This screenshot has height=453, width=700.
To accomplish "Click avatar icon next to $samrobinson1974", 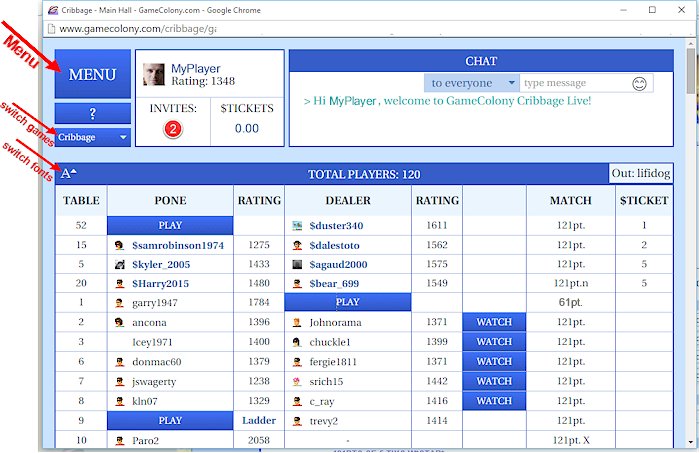I will tap(119, 245).
